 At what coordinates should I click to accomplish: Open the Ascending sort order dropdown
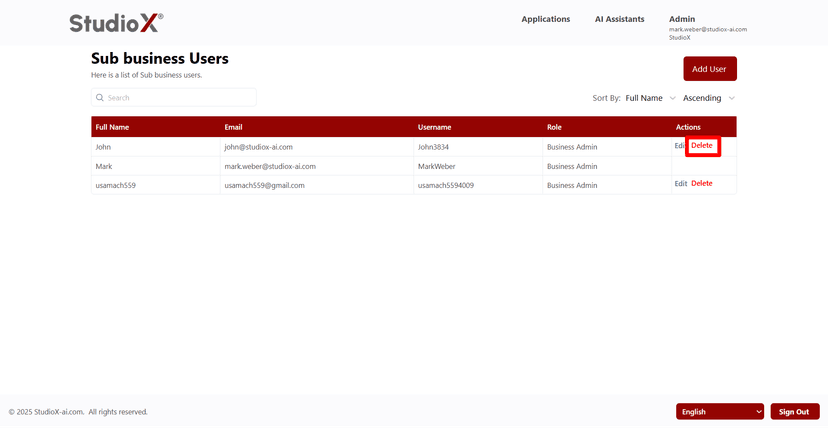coord(709,98)
